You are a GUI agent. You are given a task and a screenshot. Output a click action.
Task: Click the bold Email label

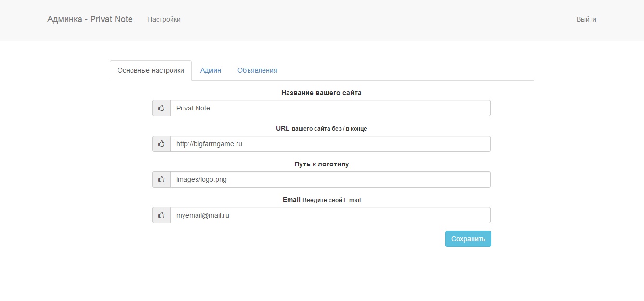click(291, 200)
